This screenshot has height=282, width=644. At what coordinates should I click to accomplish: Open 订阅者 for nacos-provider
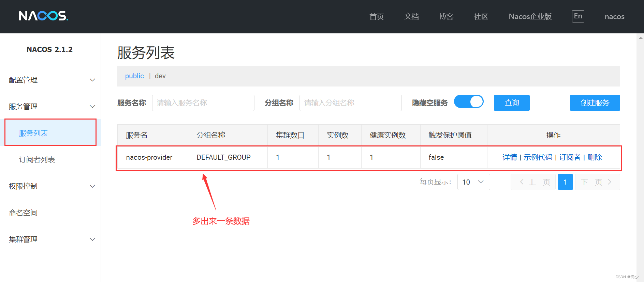pos(570,157)
